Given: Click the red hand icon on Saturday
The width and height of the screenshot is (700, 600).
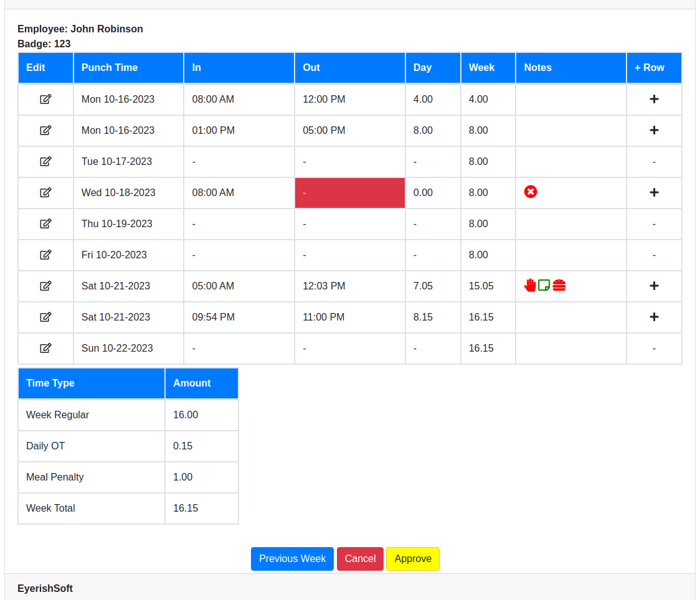Looking at the screenshot, I should coord(530,285).
